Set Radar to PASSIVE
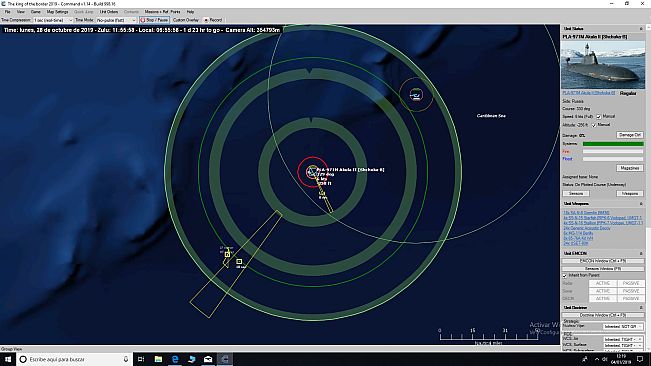 coord(631,283)
